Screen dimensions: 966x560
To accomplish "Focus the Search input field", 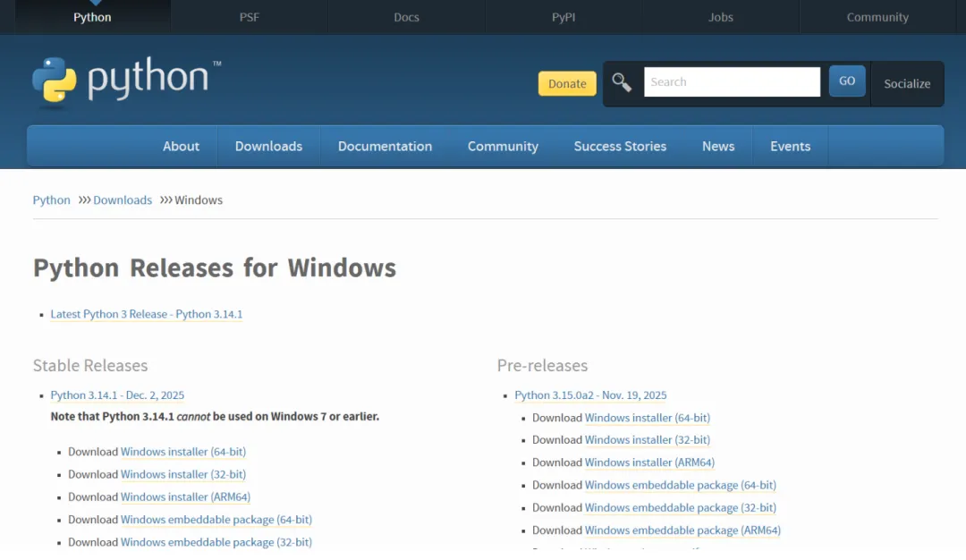I will tap(732, 82).
